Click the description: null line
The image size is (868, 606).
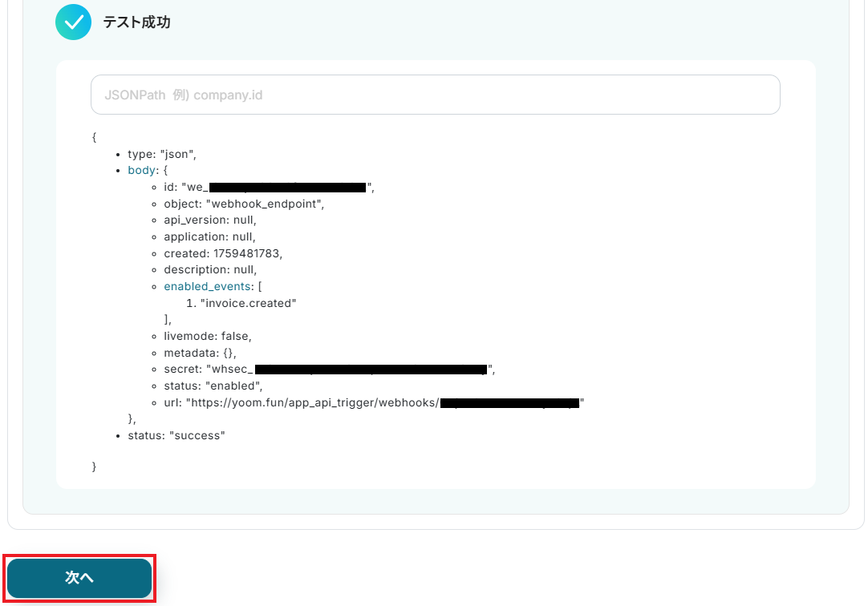(x=210, y=270)
